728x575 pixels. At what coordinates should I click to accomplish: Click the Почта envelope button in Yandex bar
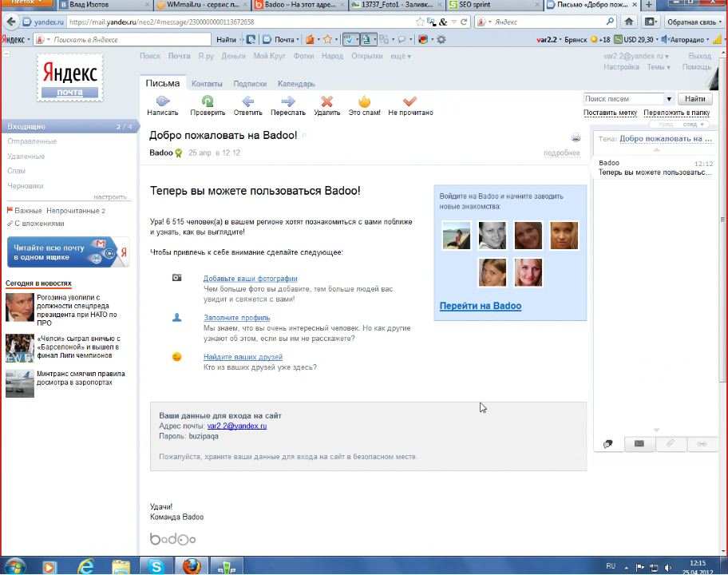281,39
